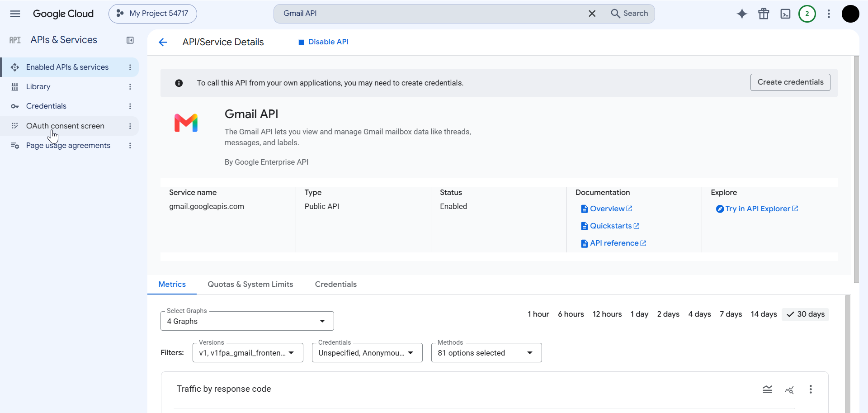Viewport: 868px width, 413px height.
Task: Open the top bar three-dot settings menu
Action: 829,14
